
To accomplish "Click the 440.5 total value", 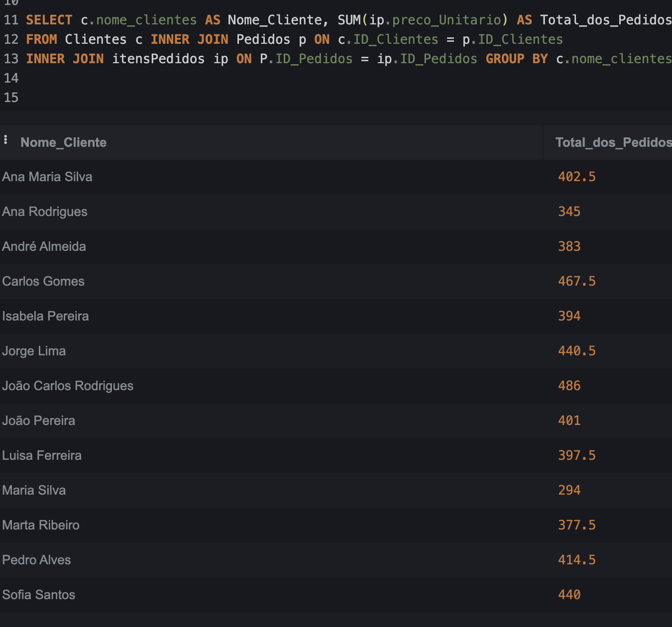I will (576, 351).
